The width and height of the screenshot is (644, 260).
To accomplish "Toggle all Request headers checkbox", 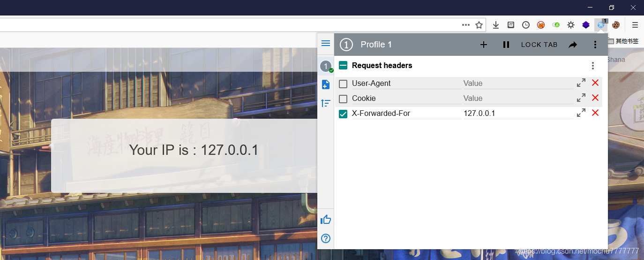I will tap(343, 66).
